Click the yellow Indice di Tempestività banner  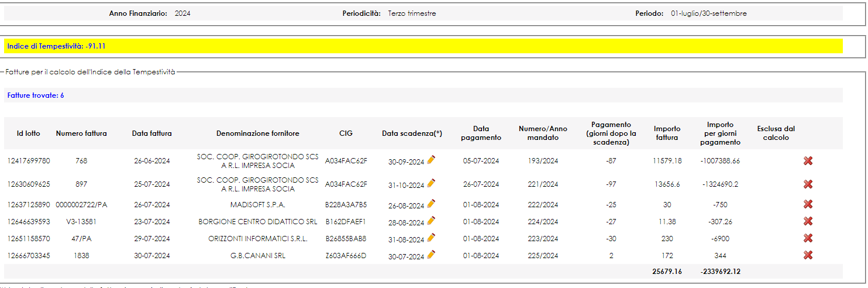(423, 46)
